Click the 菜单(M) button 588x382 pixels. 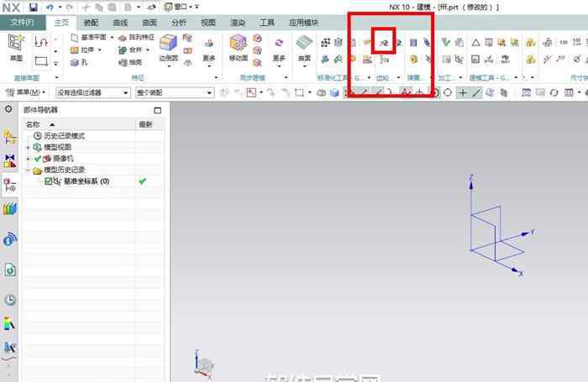[x=28, y=92]
